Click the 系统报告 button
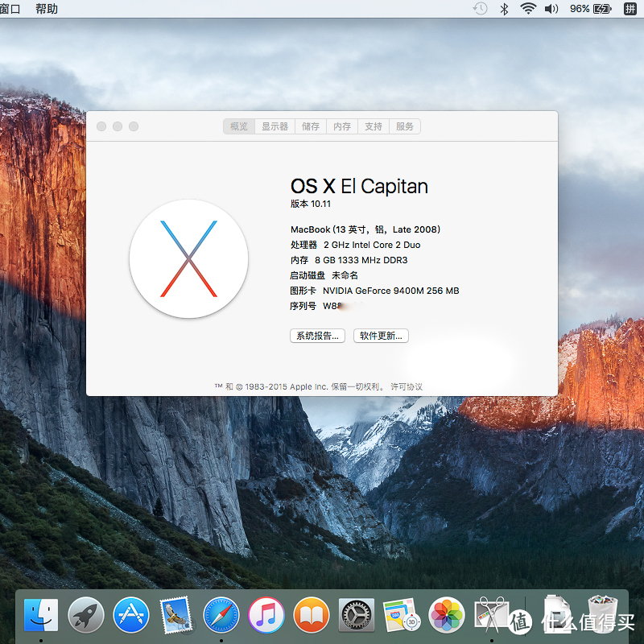This screenshot has height=644, width=644. (x=316, y=336)
